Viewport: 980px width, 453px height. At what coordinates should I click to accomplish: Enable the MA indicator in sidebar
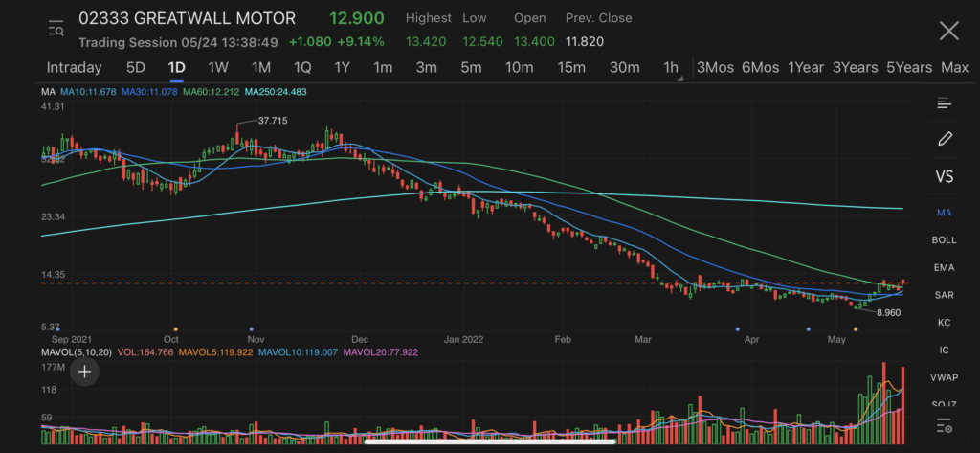(x=944, y=213)
